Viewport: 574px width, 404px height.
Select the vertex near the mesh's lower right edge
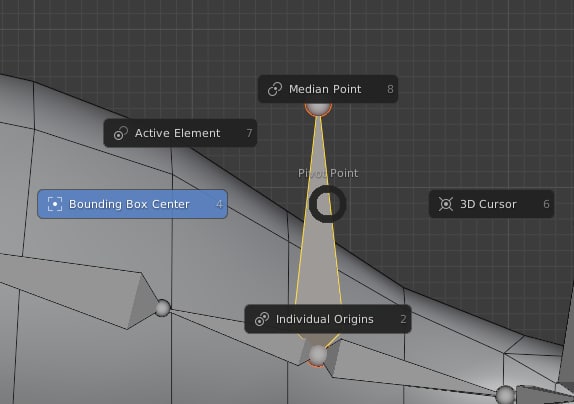[506, 394]
